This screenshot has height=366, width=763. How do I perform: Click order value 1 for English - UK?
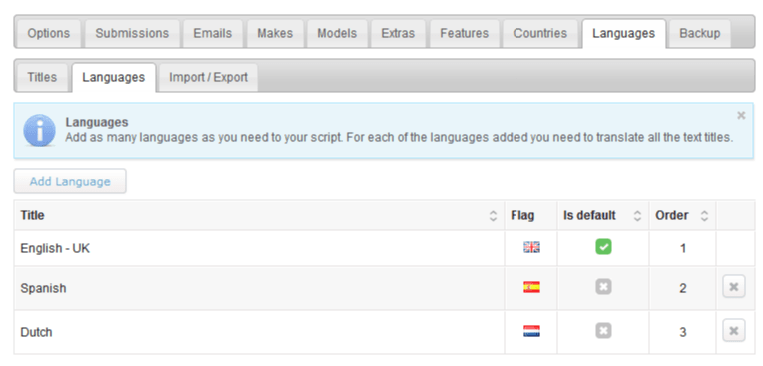pyautogui.click(x=683, y=249)
